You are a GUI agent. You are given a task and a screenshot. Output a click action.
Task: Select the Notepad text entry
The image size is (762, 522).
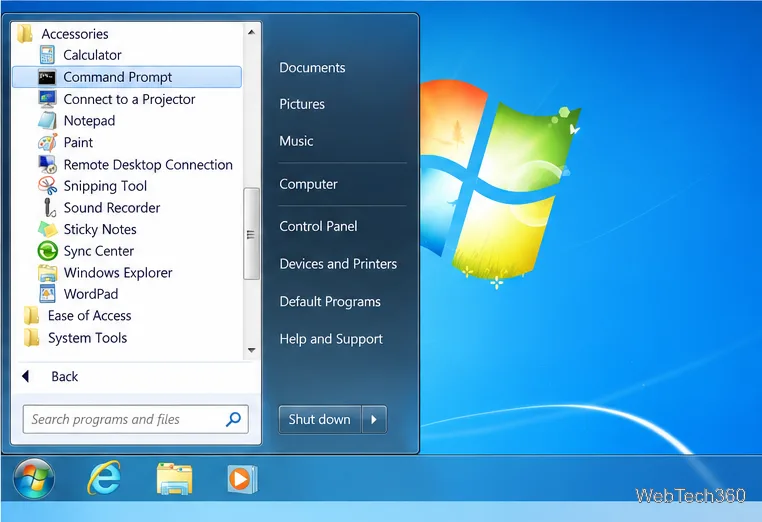(x=89, y=121)
